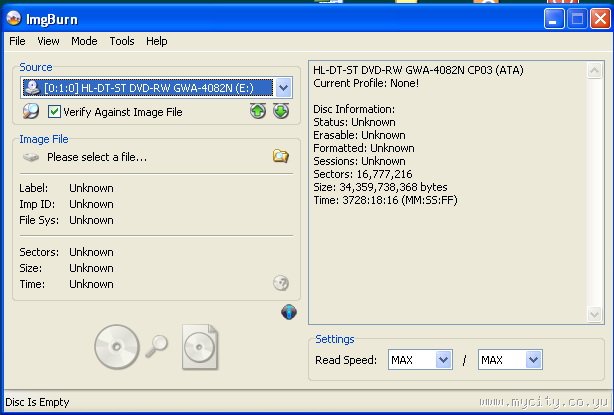This screenshot has width=614, height=415.
Task: Browse for an image file folder icon
Action: tap(281, 156)
